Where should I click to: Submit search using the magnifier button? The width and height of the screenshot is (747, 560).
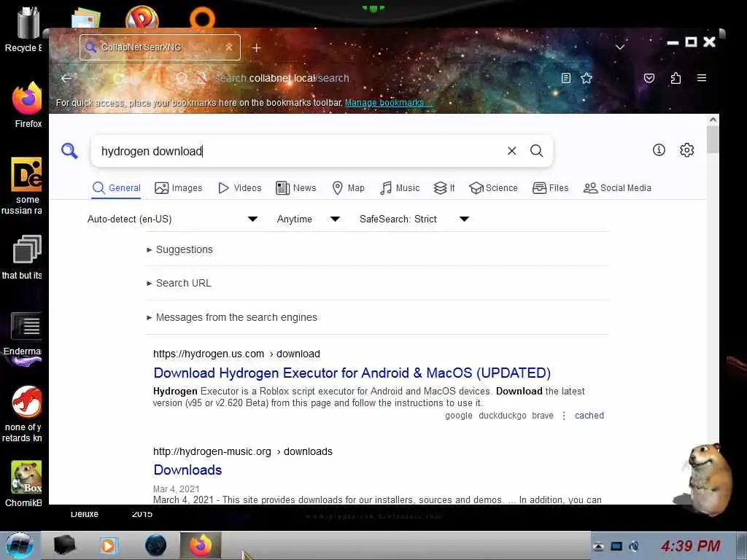point(536,151)
